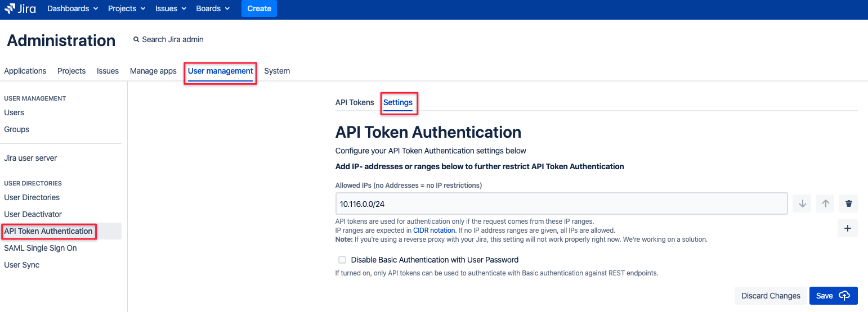Delete the 10.116.0.0/24 IP entry
This screenshot has width=868, height=312.
pos(848,204)
